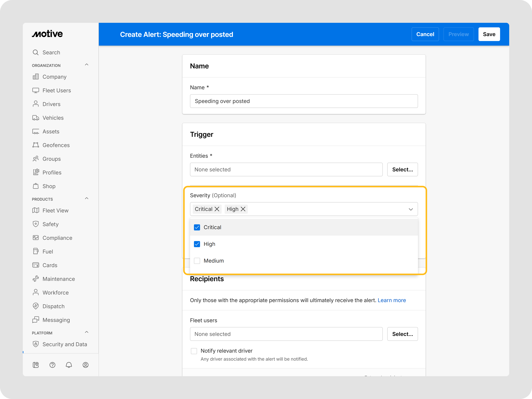This screenshot has width=532, height=399.
Task: Remove the High severity tag
Action: coord(243,209)
